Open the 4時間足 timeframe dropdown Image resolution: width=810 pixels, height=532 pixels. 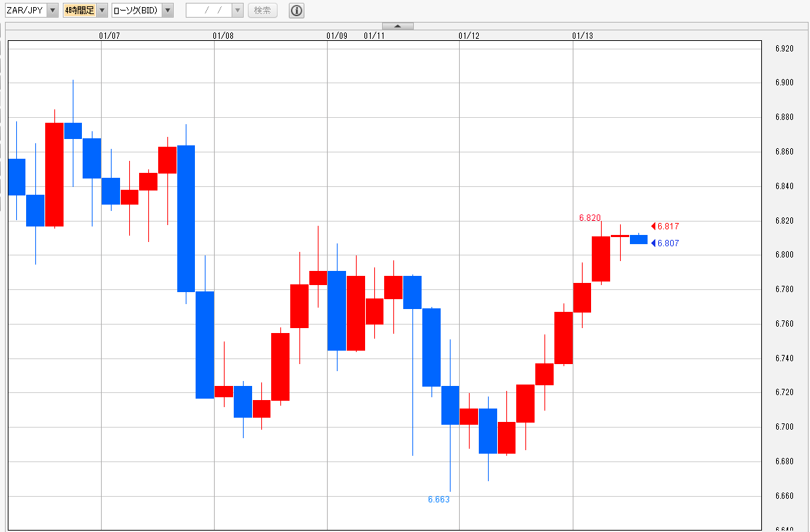point(85,11)
